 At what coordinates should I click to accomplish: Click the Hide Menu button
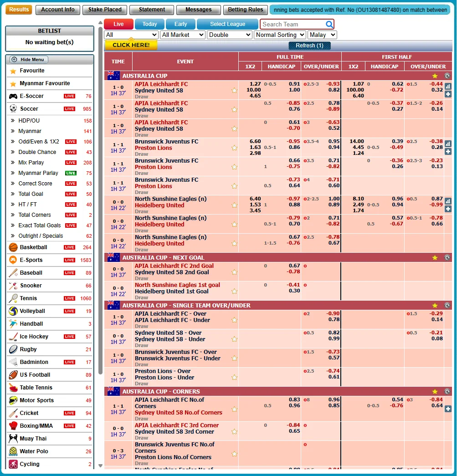(29, 60)
